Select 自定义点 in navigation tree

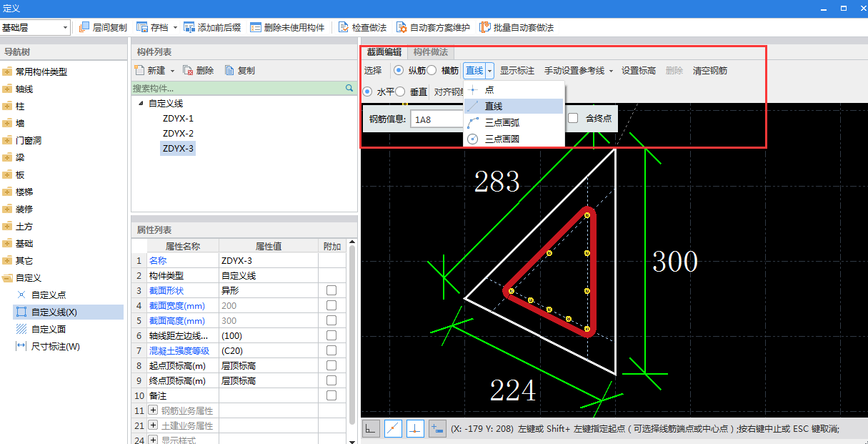(49, 295)
